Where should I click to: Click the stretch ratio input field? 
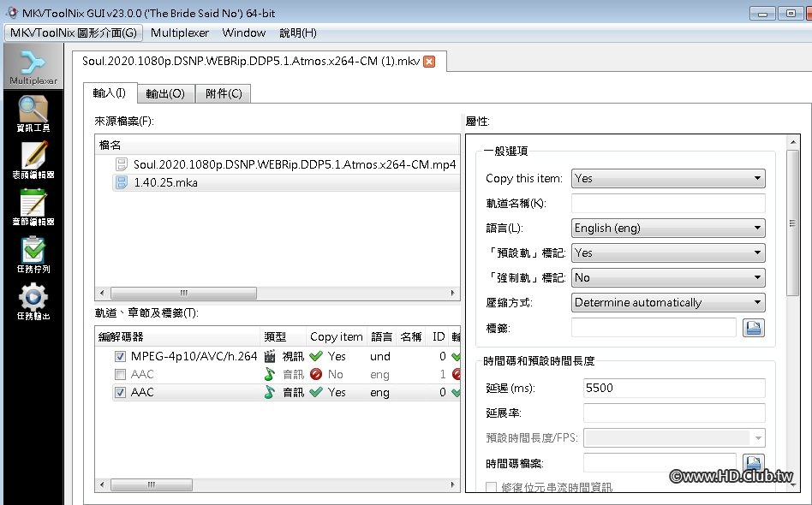pos(674,413)
